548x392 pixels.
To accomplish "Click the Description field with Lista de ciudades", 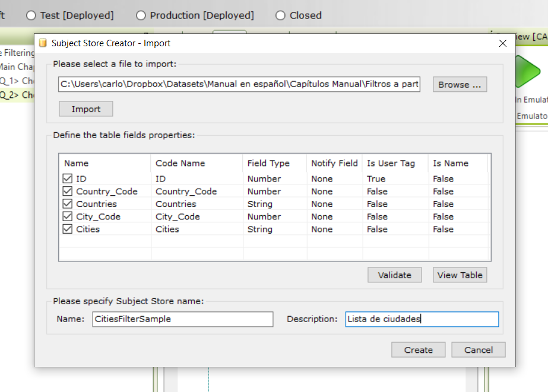I will click(422, 319).
